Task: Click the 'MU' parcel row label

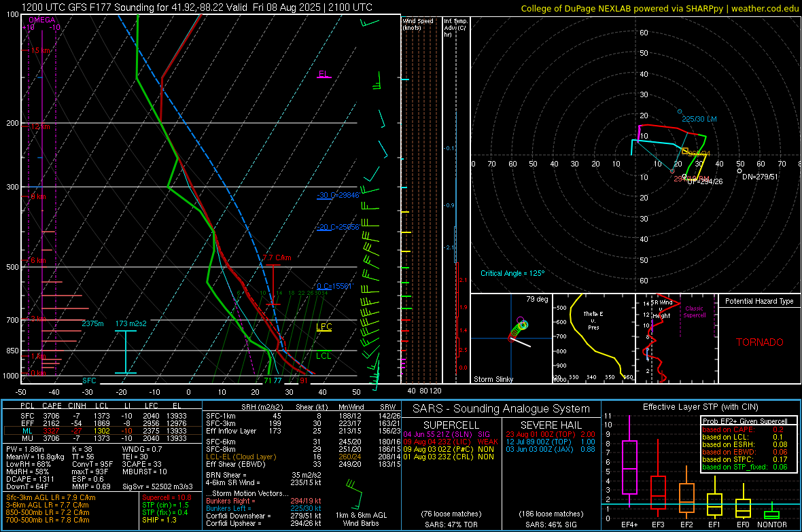Action: pos(27,438)
